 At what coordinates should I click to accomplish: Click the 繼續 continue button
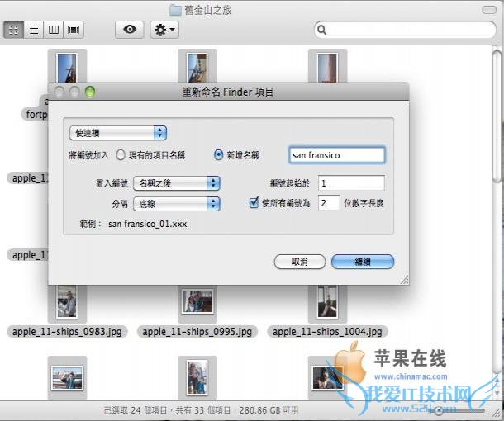(363, 262)
